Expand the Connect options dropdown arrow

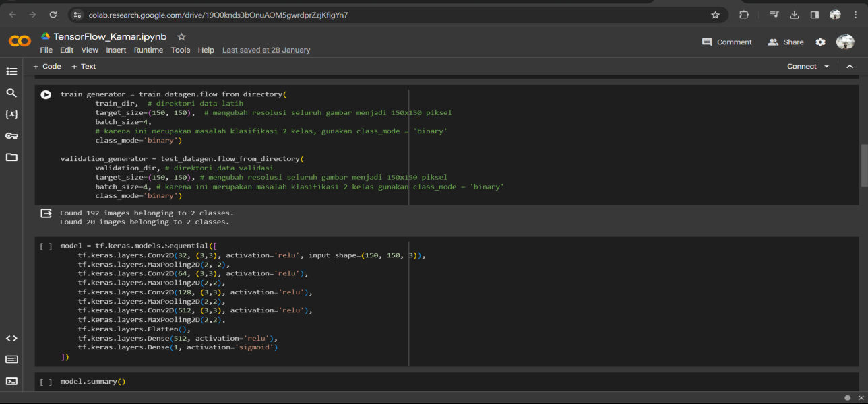click(826, 67)
